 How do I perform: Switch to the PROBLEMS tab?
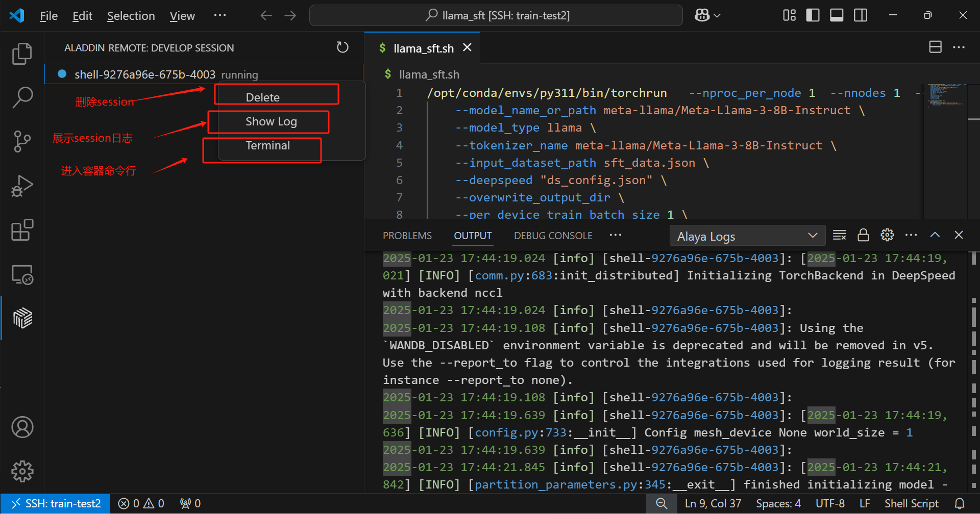(x=407, y=236)
